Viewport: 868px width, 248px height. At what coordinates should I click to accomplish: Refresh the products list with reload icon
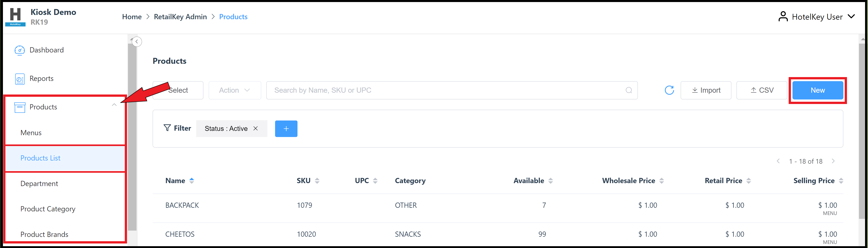[669, 90]
